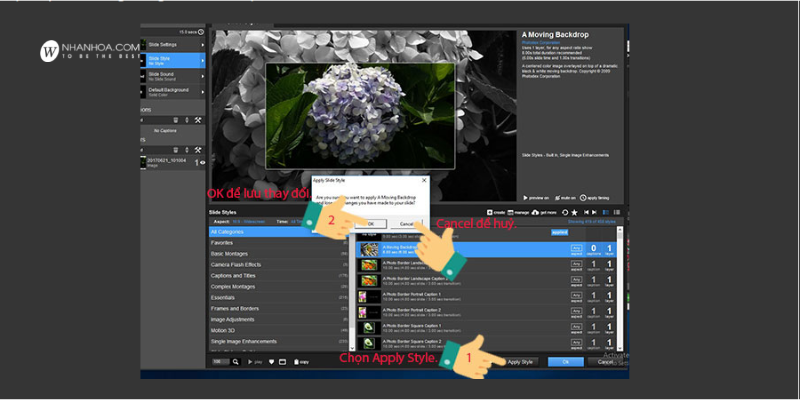Expand the Slide Sound arrow
This screenshot has width=800, height=400.
tap(203, 77)
